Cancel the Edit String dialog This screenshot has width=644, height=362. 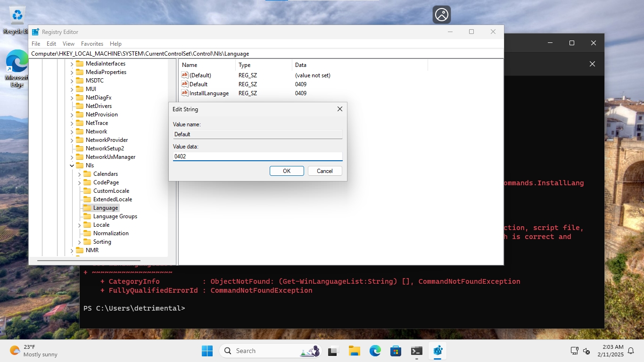coord(325,171)
